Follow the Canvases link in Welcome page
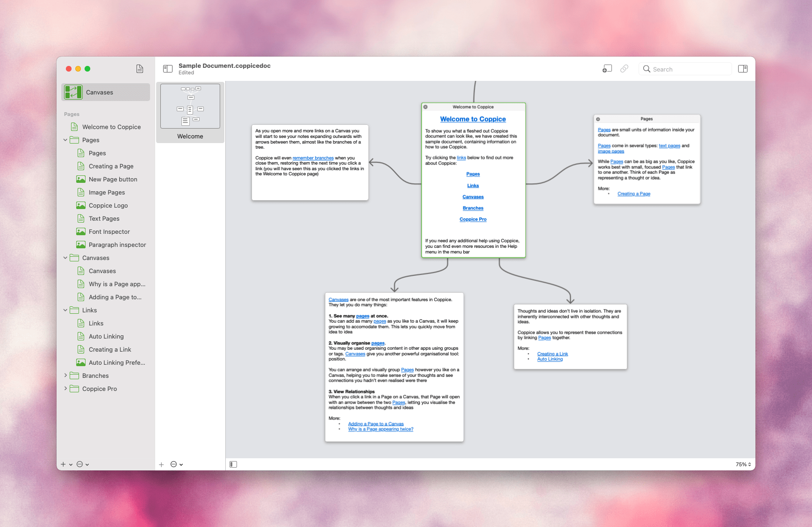Viewport: 812px width, 527px height. click(473, 197)
